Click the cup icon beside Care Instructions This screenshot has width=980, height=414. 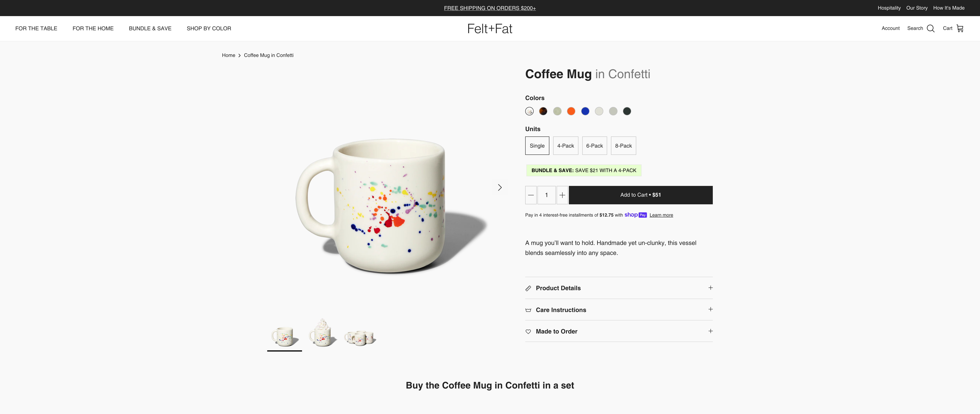(x=528, y=310)
